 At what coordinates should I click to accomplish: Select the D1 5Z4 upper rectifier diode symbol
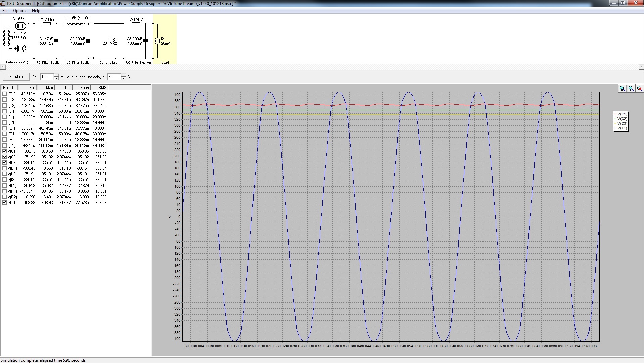point(20,26)
